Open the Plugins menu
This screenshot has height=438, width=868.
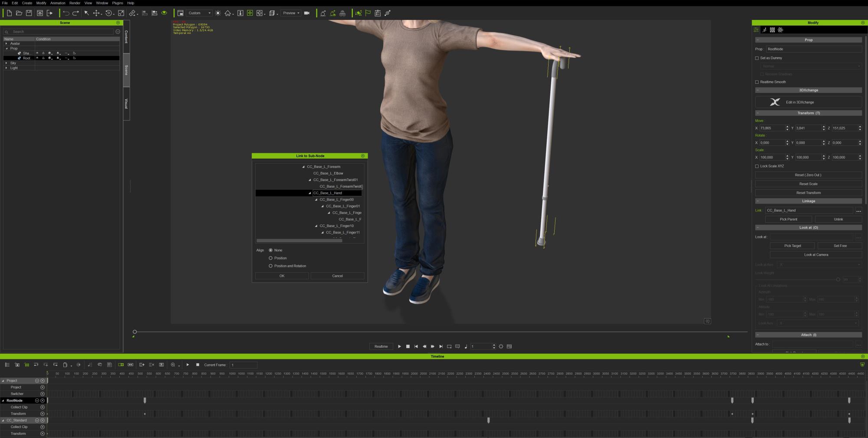[x=118, y=3]
